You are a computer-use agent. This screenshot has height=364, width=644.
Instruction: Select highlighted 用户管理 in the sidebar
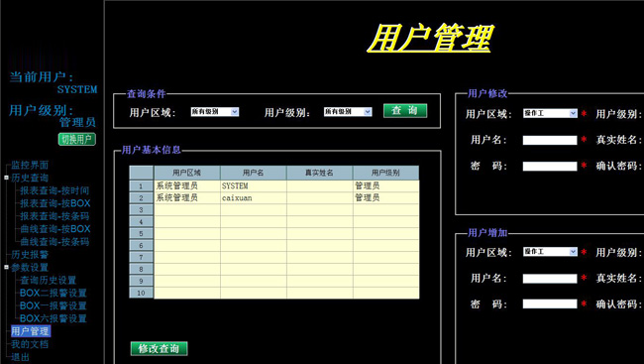pos(30,331)
